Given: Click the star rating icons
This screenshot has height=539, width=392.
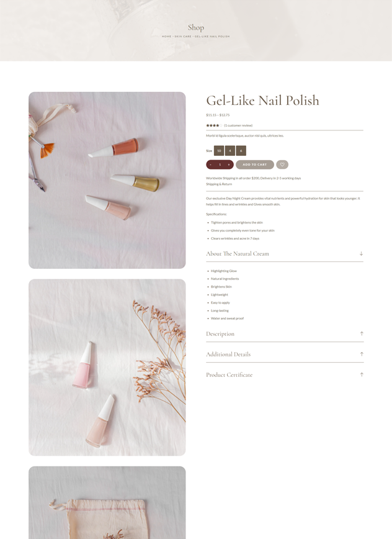Looking at the screenshot, I should [x=214, y=125].
